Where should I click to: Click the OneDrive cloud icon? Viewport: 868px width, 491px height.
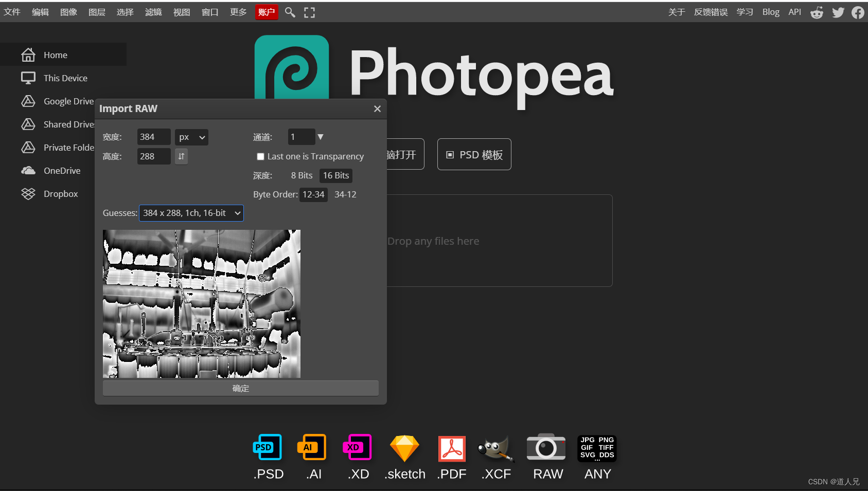[x=28, y=170]
